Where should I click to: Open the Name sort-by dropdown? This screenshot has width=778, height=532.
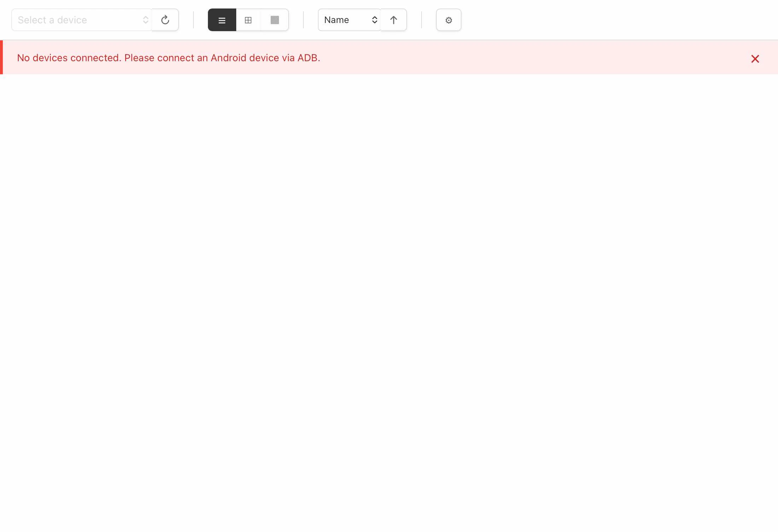(349, 20)
